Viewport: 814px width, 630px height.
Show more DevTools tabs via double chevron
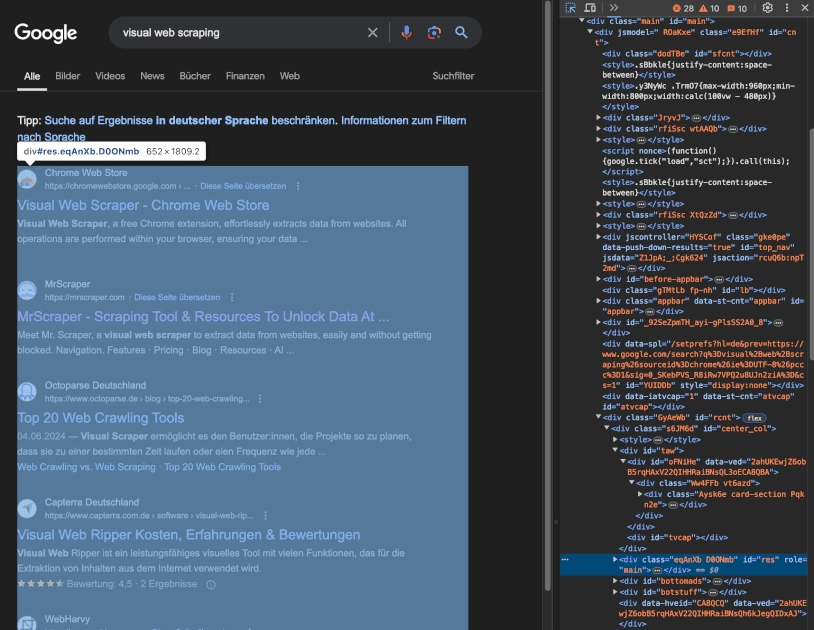point(614,8)
